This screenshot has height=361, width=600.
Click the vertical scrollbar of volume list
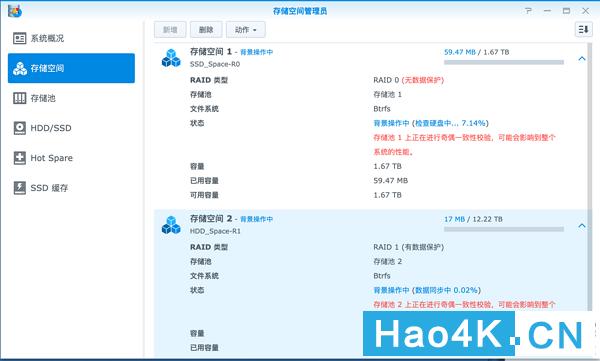[590, 176]
